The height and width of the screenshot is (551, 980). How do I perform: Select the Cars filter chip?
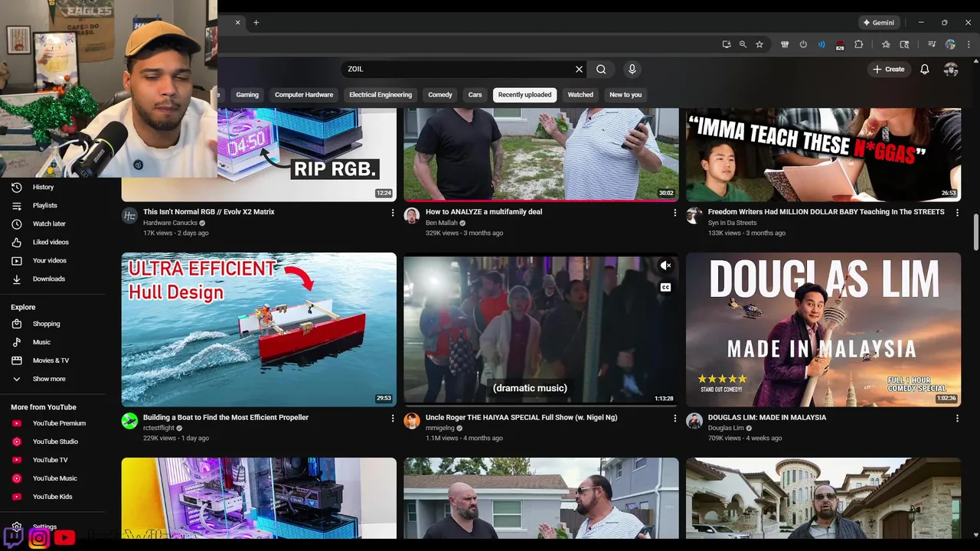[x=475, y=95]
